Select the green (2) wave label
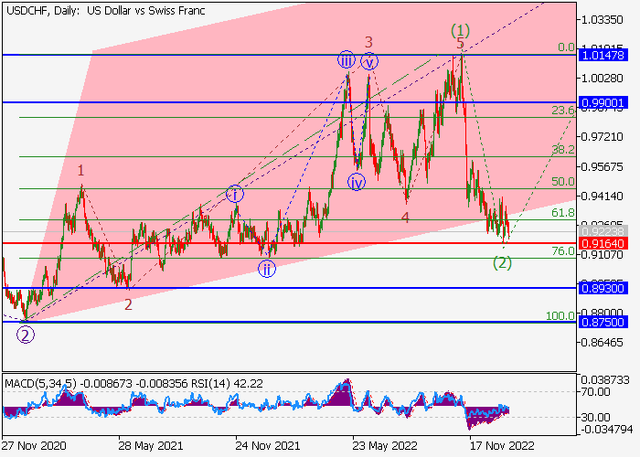The height and width of the screenshot is (457, 640). click(x=502, y=263)
